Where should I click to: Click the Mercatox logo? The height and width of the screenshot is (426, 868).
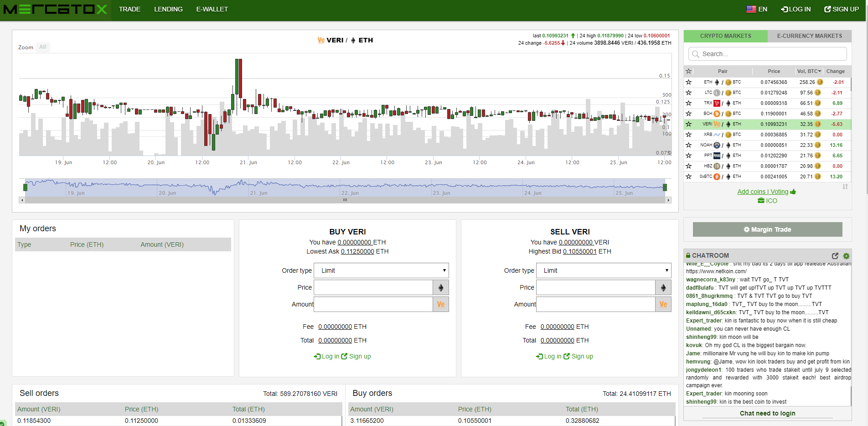point(55,9)
